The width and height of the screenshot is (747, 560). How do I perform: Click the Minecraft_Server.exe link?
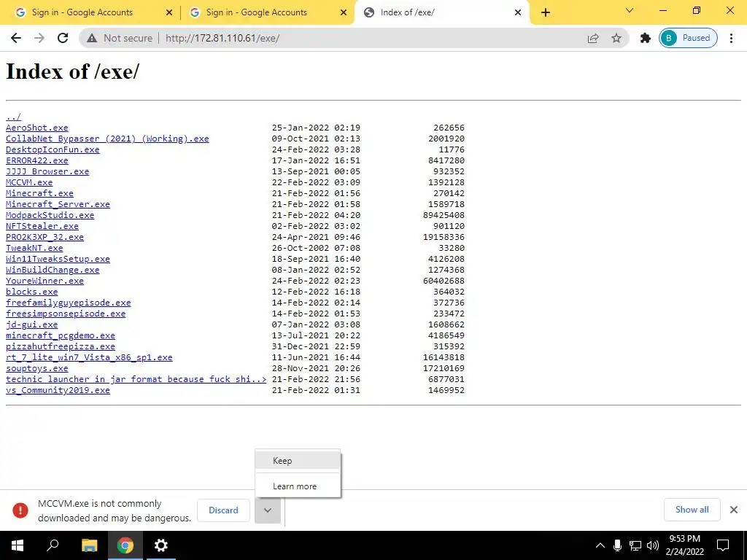(x=58, y=204)
